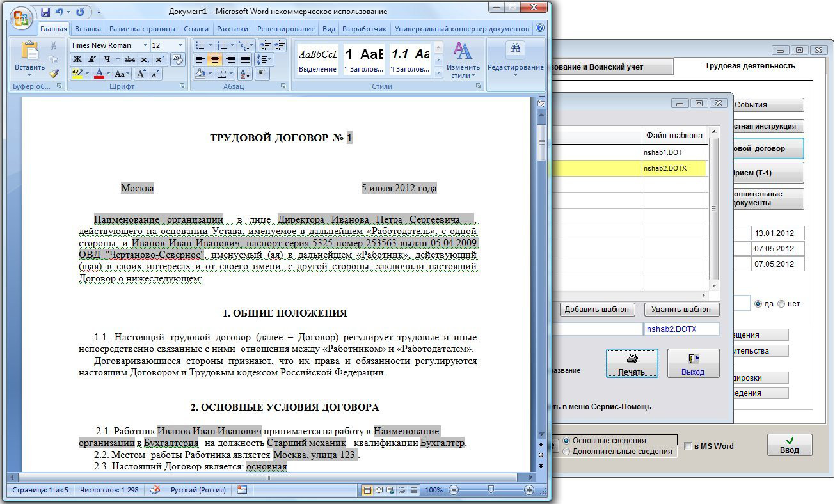Open the font color dropdown arrow
835x504 pixels.
coord(108,74)
